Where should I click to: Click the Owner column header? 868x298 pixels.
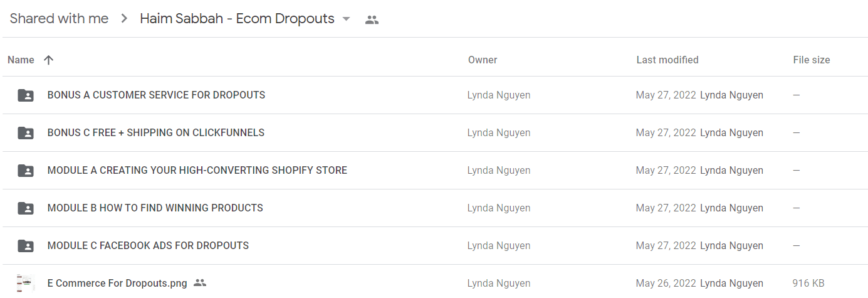tap(483, 60)
